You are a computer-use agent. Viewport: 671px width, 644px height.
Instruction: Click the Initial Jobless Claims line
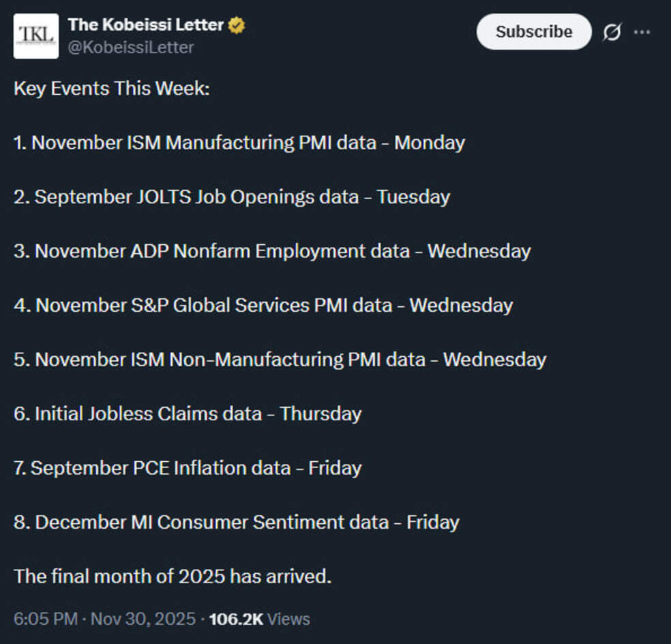(x=188, y=413)
